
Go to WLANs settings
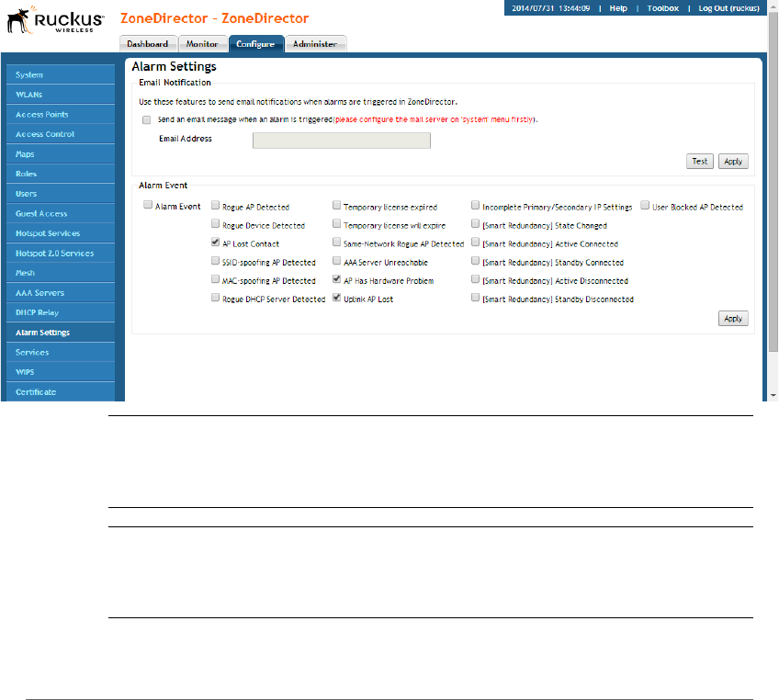(61, 95)
